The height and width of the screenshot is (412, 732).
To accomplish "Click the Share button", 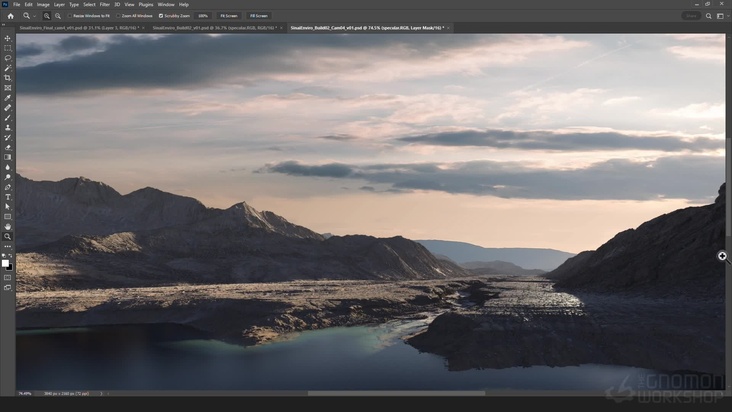I will (691, 16).
